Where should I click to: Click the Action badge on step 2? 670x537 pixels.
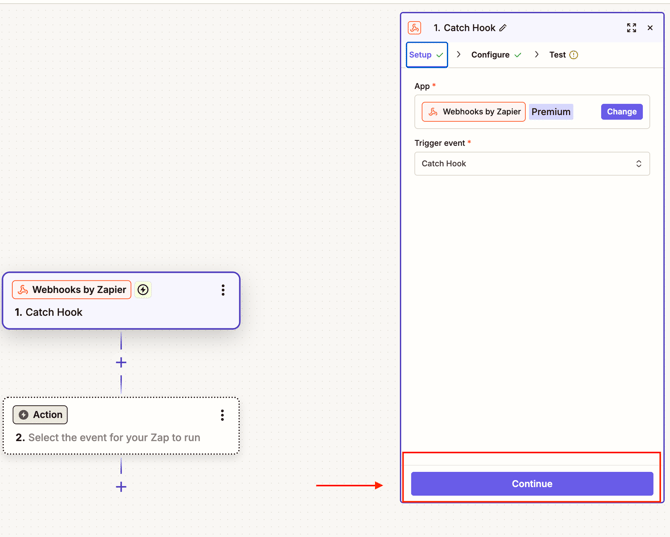(40, 415)
